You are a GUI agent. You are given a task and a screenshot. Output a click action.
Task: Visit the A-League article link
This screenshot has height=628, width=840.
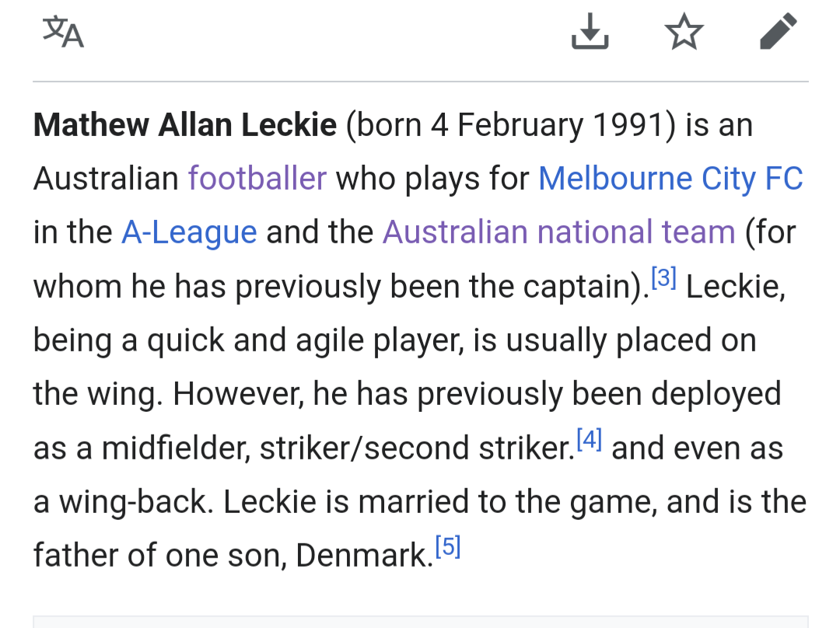(189, 232)
